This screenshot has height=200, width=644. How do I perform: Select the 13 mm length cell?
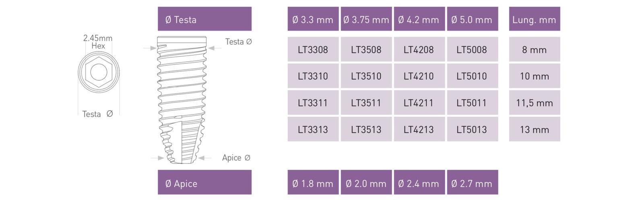coord(535,129)
